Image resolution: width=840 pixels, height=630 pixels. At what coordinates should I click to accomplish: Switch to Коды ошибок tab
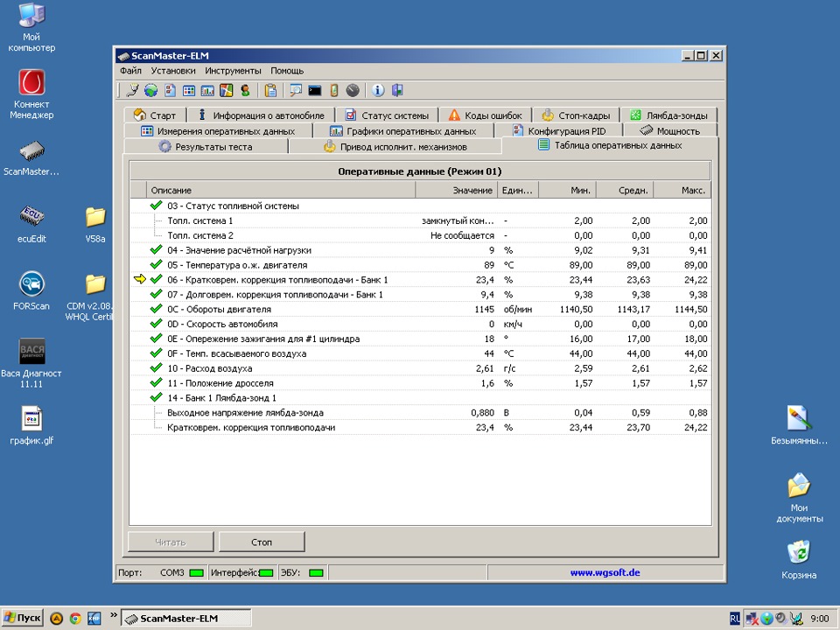pos(486,115)
